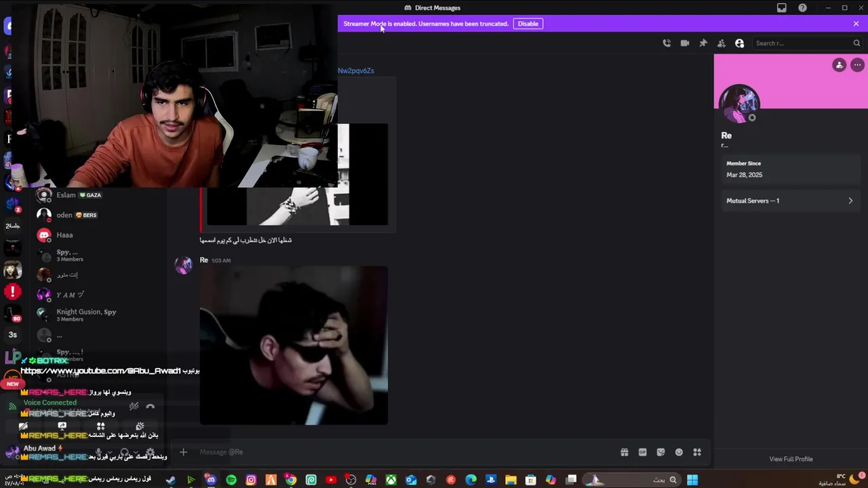
Task: Select the server with the 80 badge
Action: coord(12,314)
